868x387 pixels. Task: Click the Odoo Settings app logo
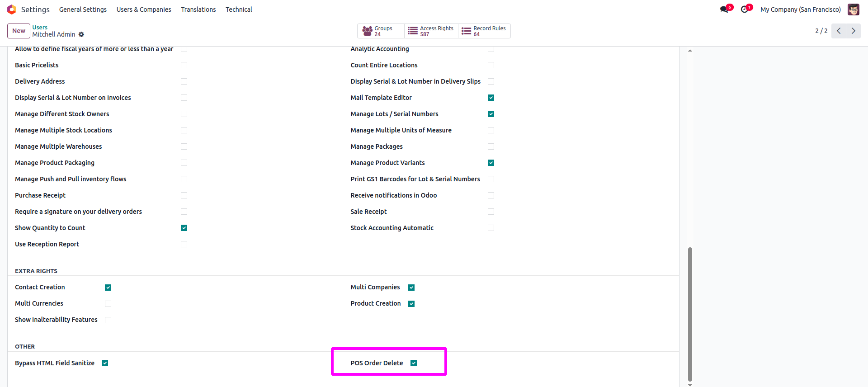12,9
